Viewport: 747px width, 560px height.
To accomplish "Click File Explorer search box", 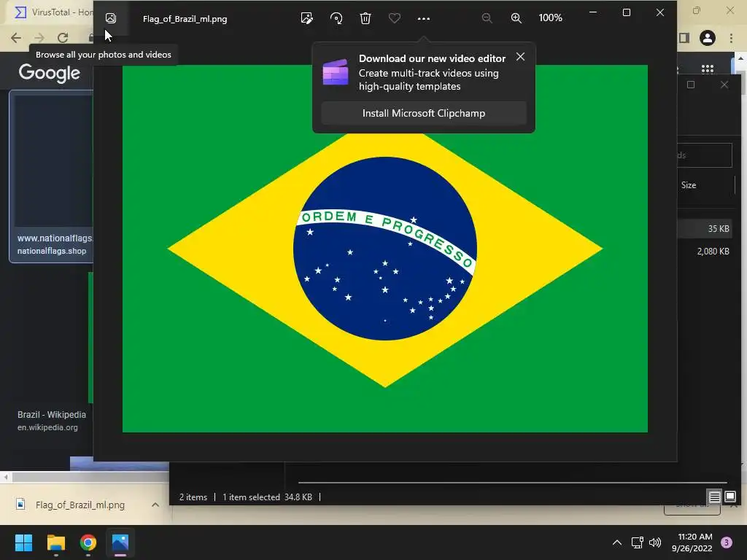I will tap(705, 155).
